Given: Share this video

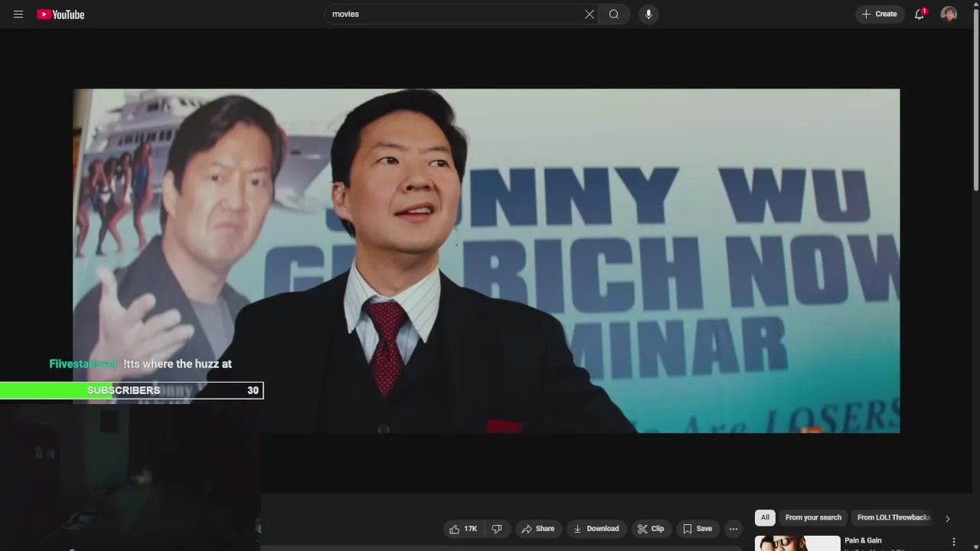Looking at the screenshot, I should click(x=537, y=529).
